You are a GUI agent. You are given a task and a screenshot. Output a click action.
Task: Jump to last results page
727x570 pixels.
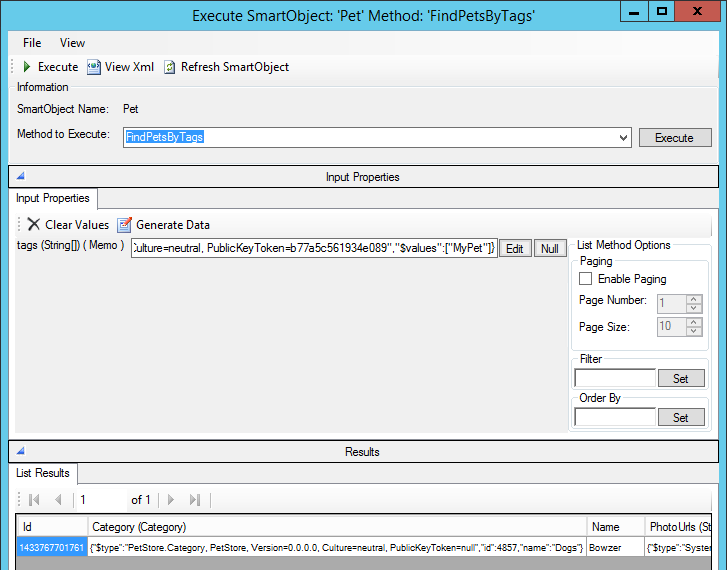pyautogui.click(x=195, y=499)
